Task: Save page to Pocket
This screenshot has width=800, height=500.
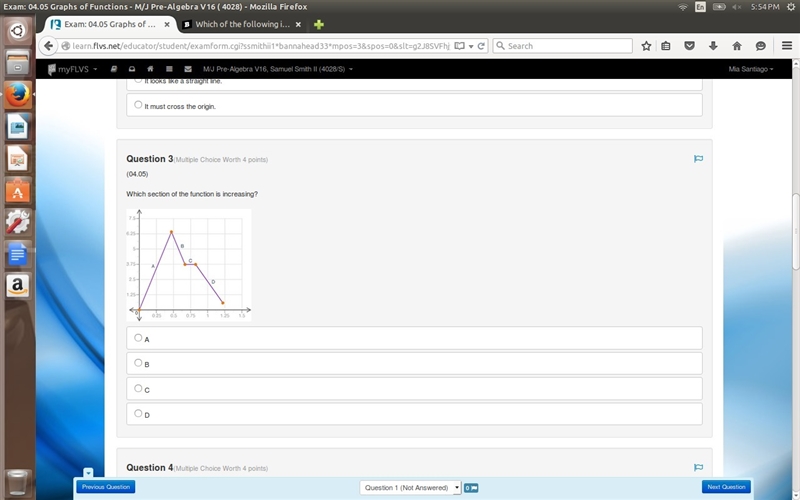Action: pyautogui.click(x=689, y=46)
